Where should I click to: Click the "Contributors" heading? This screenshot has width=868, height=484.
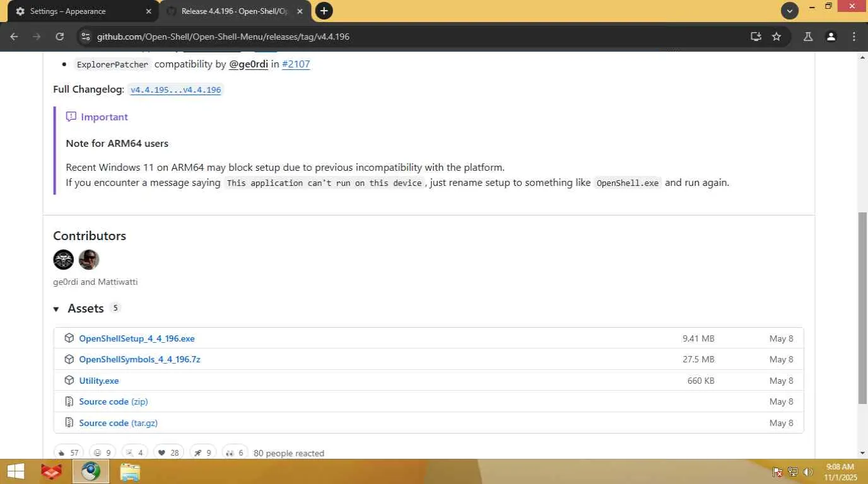[x=90, y=236]
